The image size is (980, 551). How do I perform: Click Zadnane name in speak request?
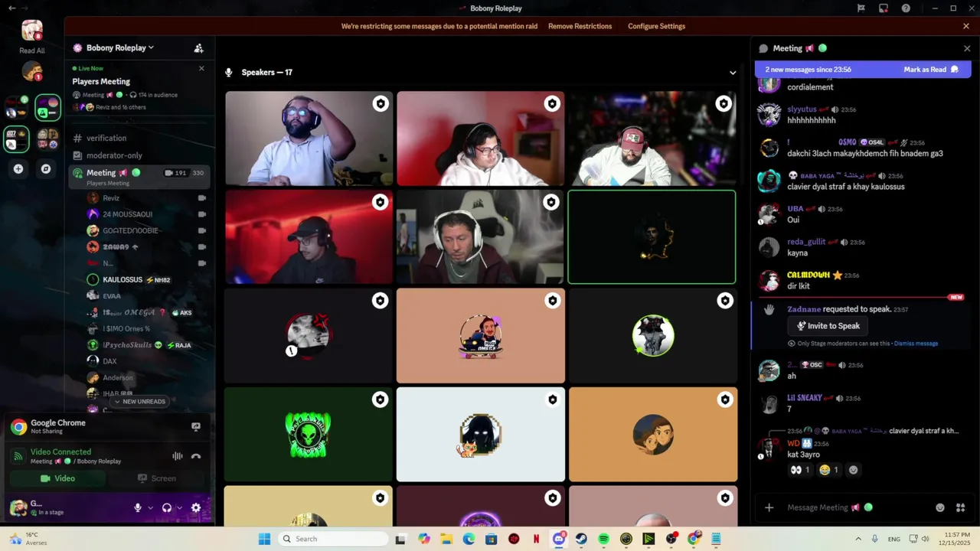point(804,309)
